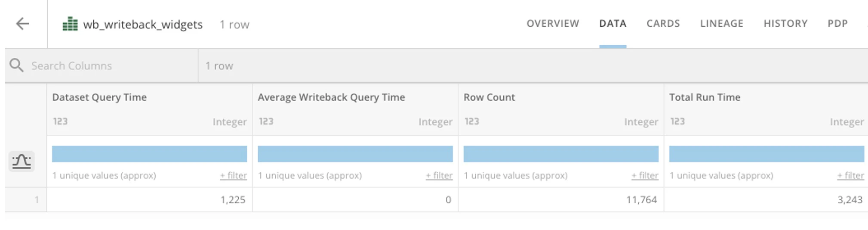Image resolution: width=868 pixels, height=230 pixels.
Task: Add filter on Total Run Time column
Action: coord(850,175)
